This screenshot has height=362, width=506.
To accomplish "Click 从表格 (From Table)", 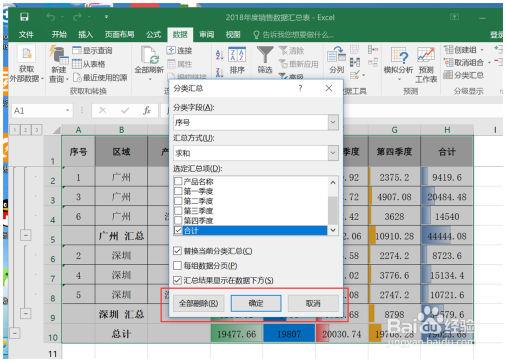I will [x=89, y=64].
